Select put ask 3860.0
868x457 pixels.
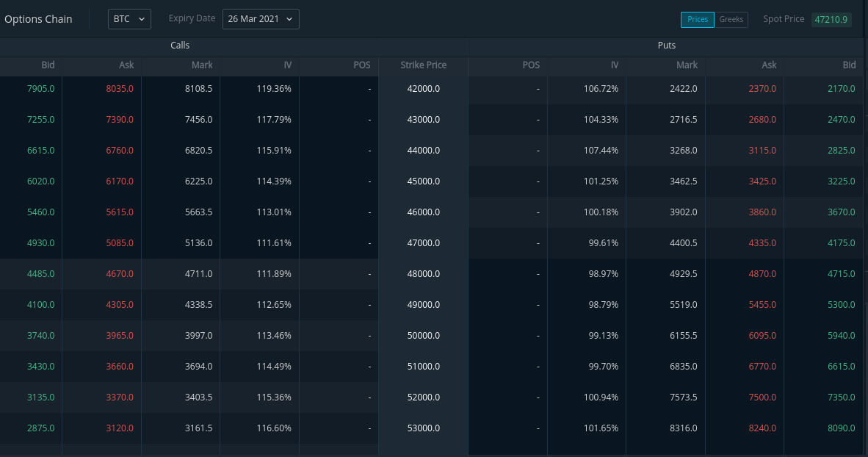coord(762,212)
